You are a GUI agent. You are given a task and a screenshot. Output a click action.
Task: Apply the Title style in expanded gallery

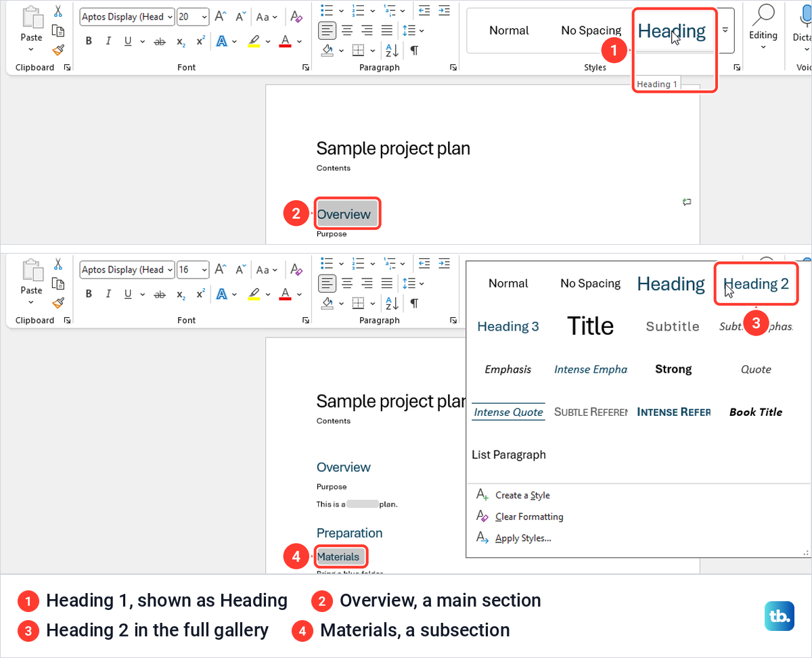click(591, 327)
